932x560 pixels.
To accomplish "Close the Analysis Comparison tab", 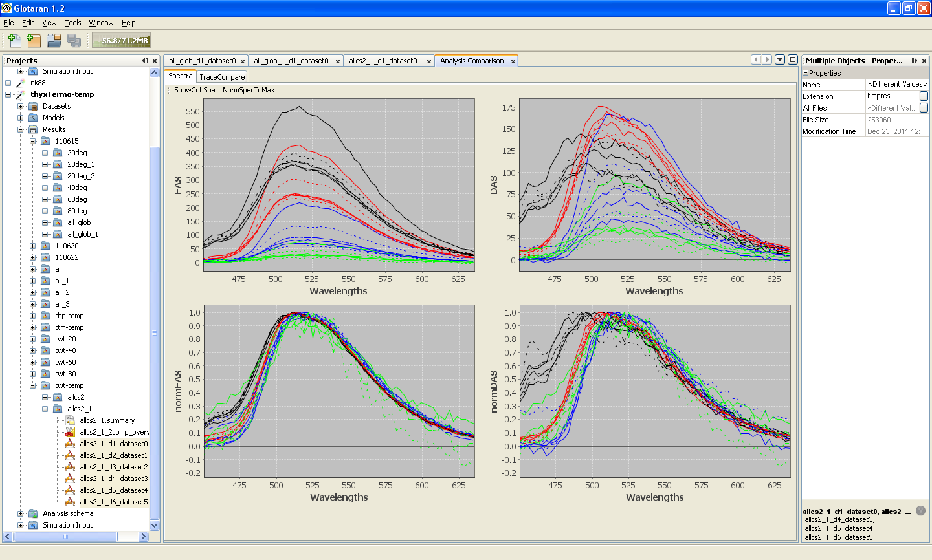I will 513,61.
